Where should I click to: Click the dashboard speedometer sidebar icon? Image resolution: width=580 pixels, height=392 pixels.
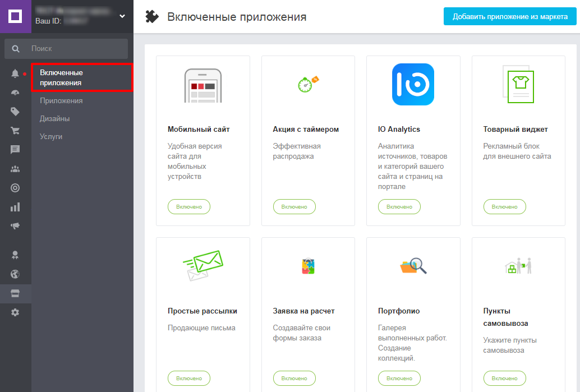coord(15,93)
